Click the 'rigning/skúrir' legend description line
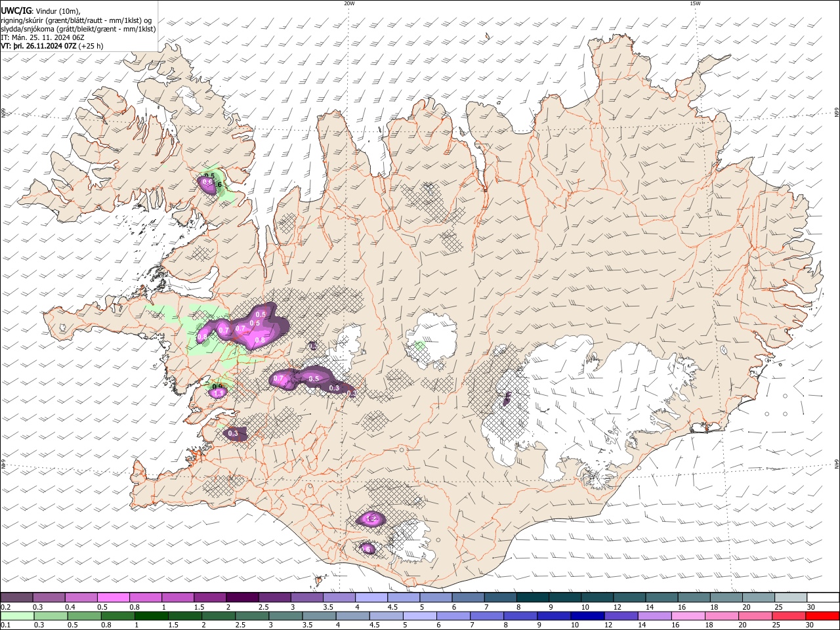The height and width of the screenshot is (630, 840). tap(76, 20)
